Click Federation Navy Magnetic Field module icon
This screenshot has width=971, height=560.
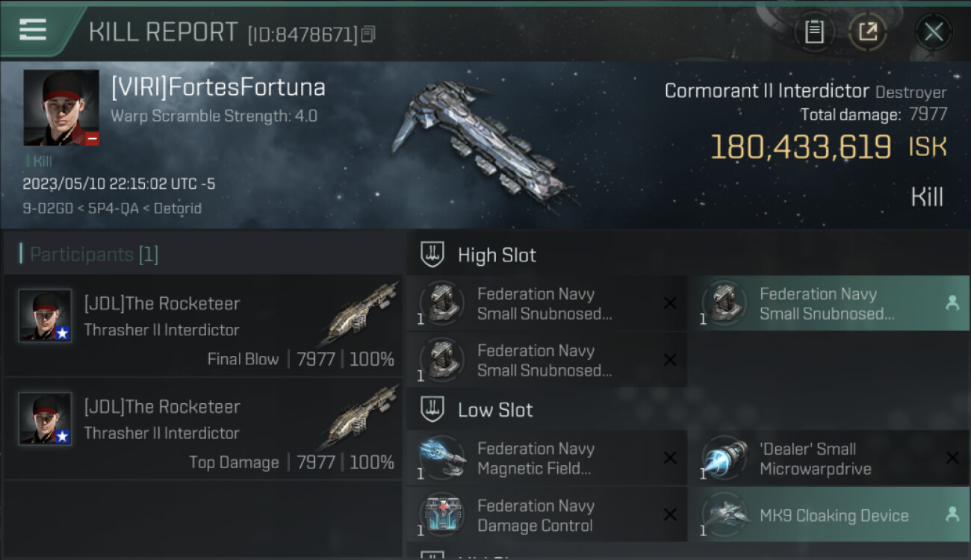[x=443, y=458]
